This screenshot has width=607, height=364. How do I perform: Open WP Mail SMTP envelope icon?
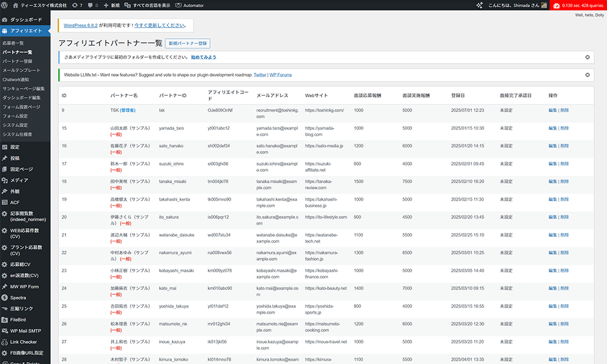[x=5, y=331]
